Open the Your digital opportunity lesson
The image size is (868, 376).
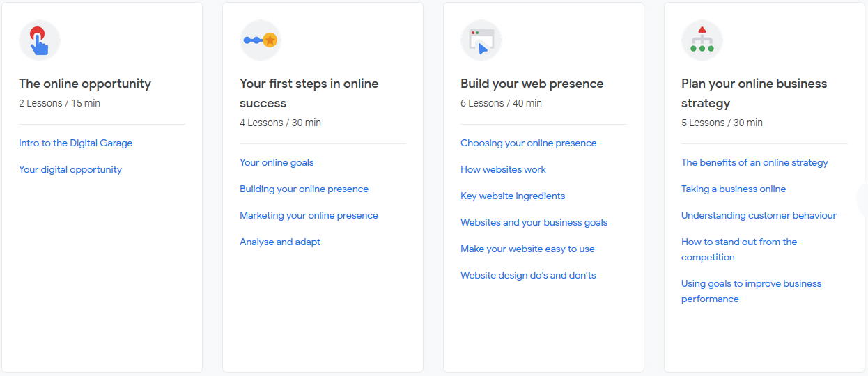pyautogui.click(x=70, y=169)
